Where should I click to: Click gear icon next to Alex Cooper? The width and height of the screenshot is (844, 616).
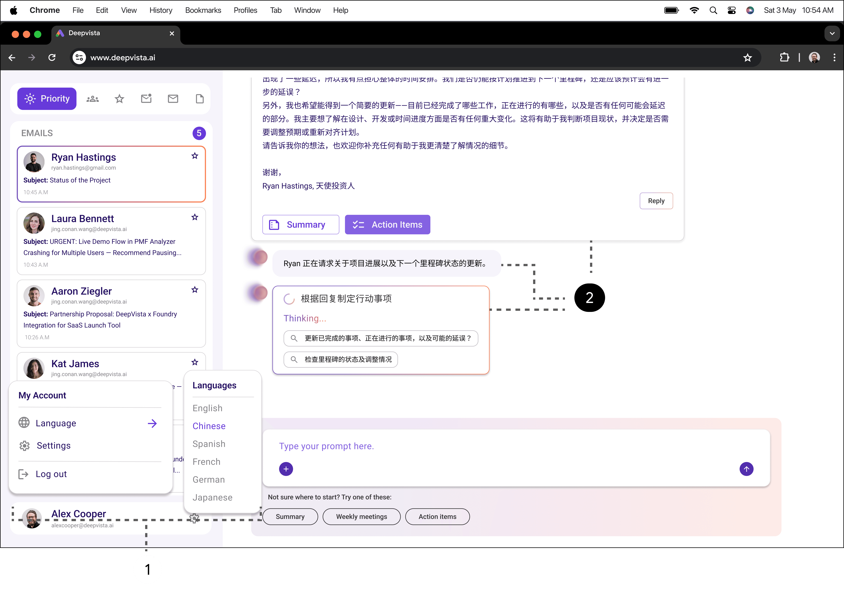click(194, 518)
